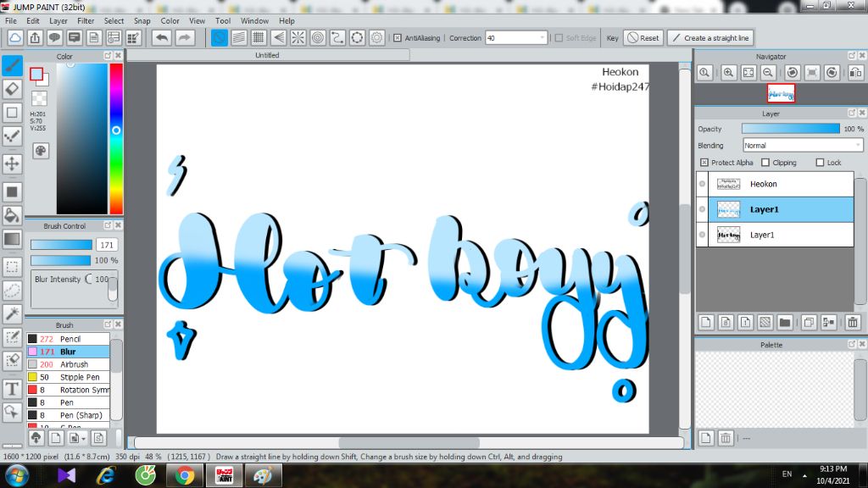Screen dimensions: 868x488
Task: Open add brush dropdown arrow
Action: (x=84, y=439)
